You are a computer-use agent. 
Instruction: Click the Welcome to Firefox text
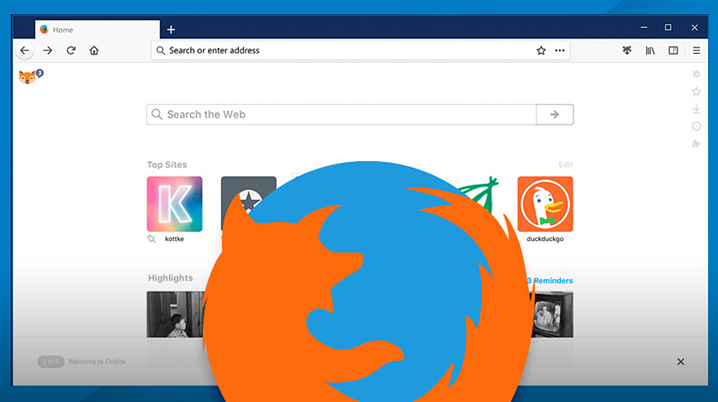click(x=97, y=362)
